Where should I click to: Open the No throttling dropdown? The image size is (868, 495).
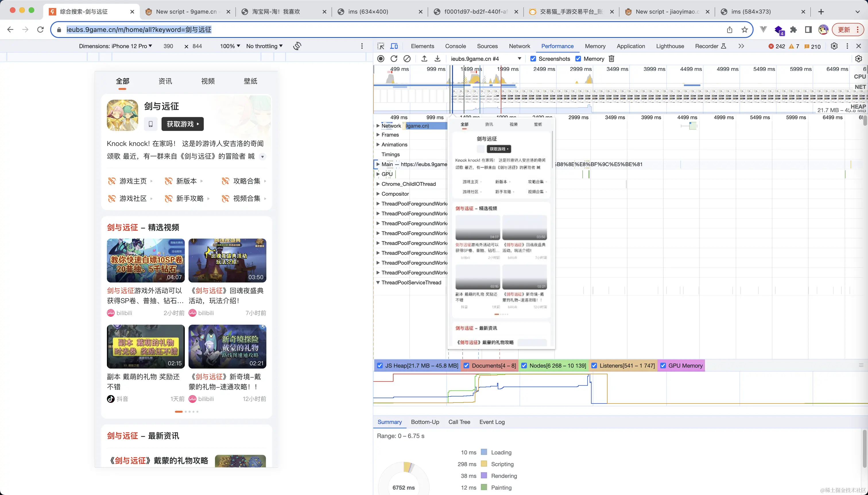click(264, 46)
